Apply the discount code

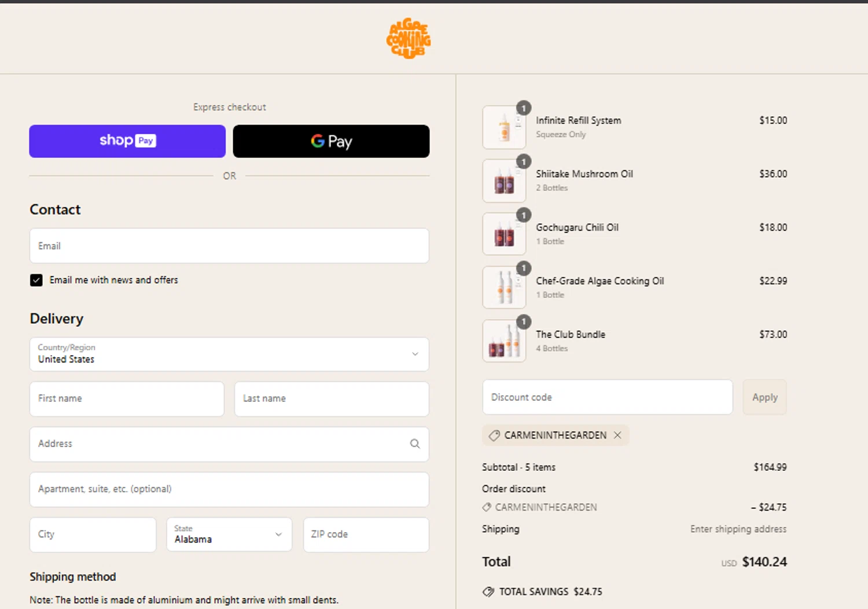point(764,397)
